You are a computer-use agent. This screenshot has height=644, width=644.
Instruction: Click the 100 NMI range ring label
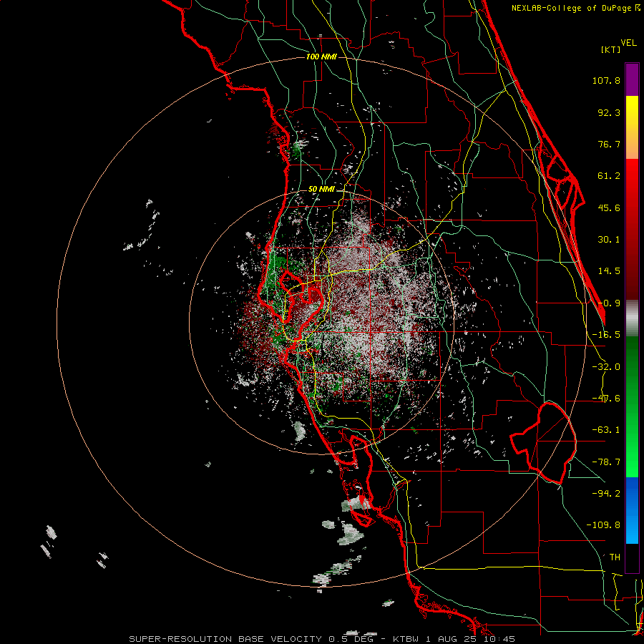coord(321,57)
